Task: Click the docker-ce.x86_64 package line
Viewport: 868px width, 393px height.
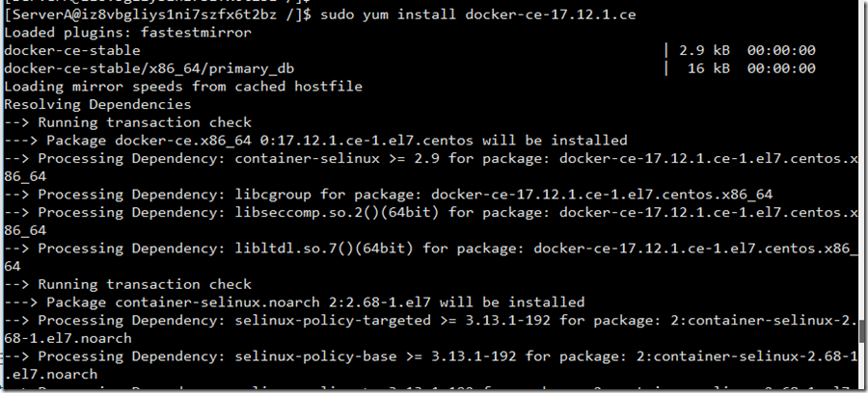Action: 315,141
